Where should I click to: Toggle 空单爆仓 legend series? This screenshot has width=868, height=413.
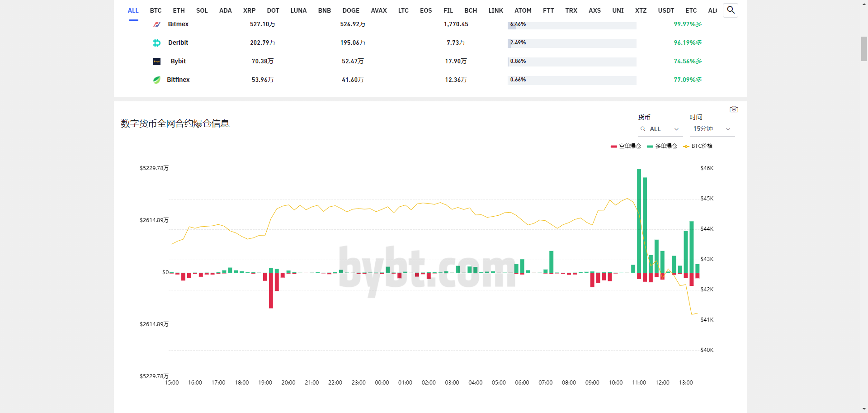pos(626,146)
